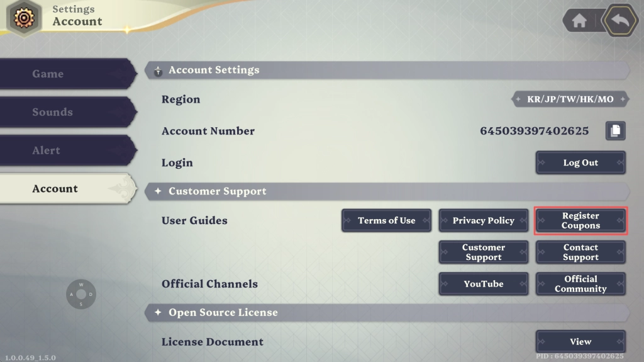
Task: Open the Region selector KR/JP/TW/HK/MO
Action: tap(570, 99)
